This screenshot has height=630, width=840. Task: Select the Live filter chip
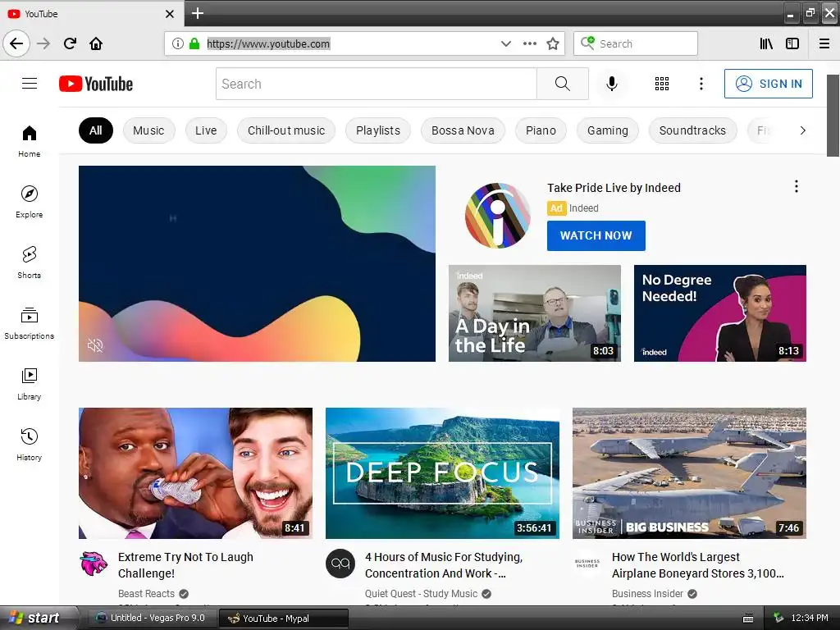206,130
